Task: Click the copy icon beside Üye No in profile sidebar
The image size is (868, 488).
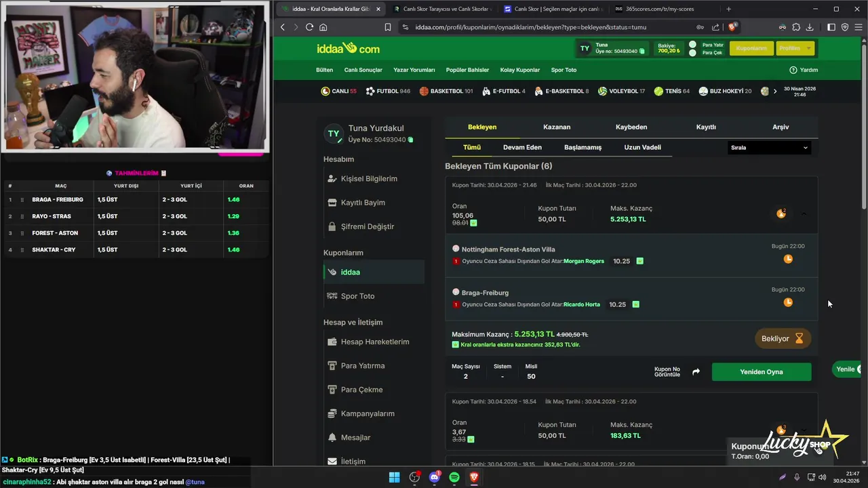Action: pyautogui.click(x=410, y=140)
